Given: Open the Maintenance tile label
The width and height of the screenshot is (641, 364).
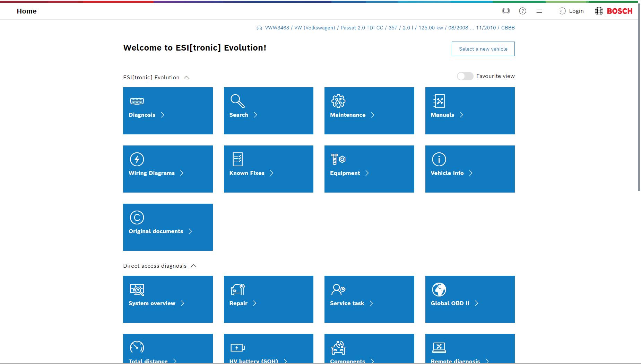Looking at the screenshot, I should (x=348, y=115).
